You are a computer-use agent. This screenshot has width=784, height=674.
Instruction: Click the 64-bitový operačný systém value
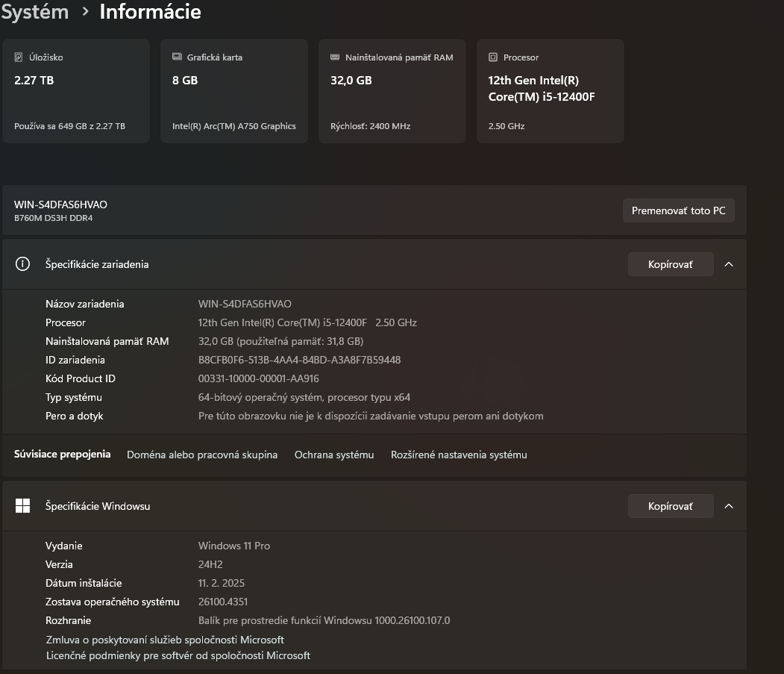click(x=304, y=397)
